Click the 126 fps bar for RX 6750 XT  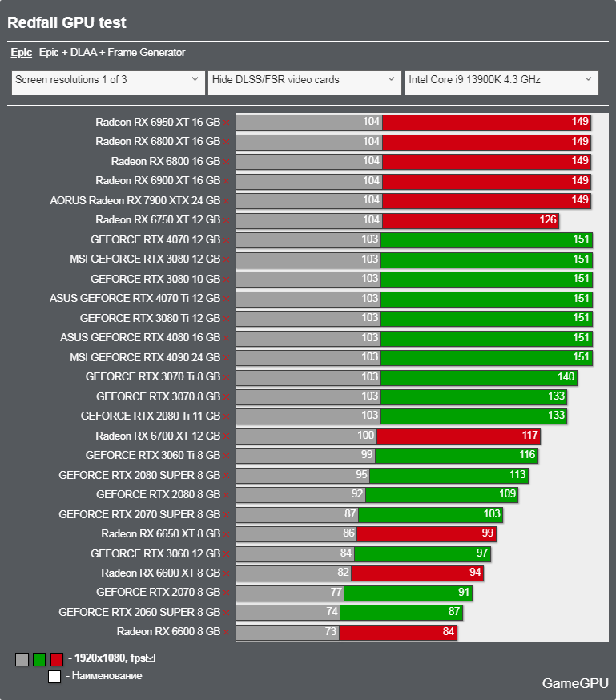point(470,220)
